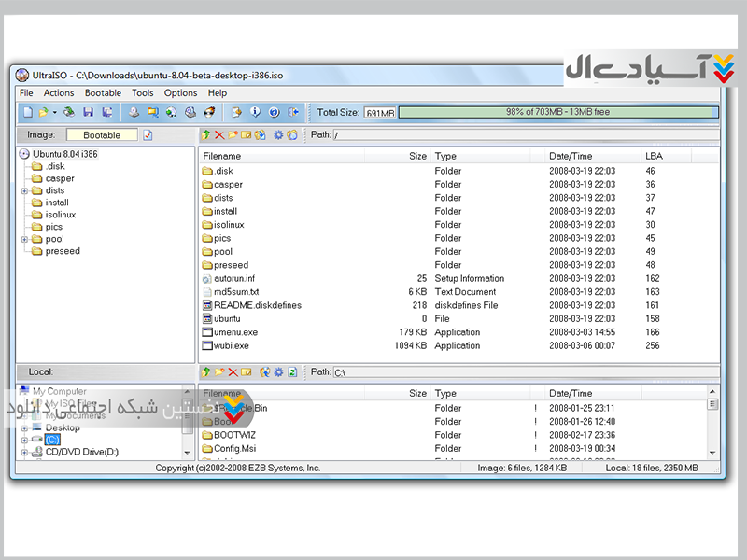Click the 98% of 703MB capacity bar
The width and height of the screenshot is (747, 560).
point(557,112)
